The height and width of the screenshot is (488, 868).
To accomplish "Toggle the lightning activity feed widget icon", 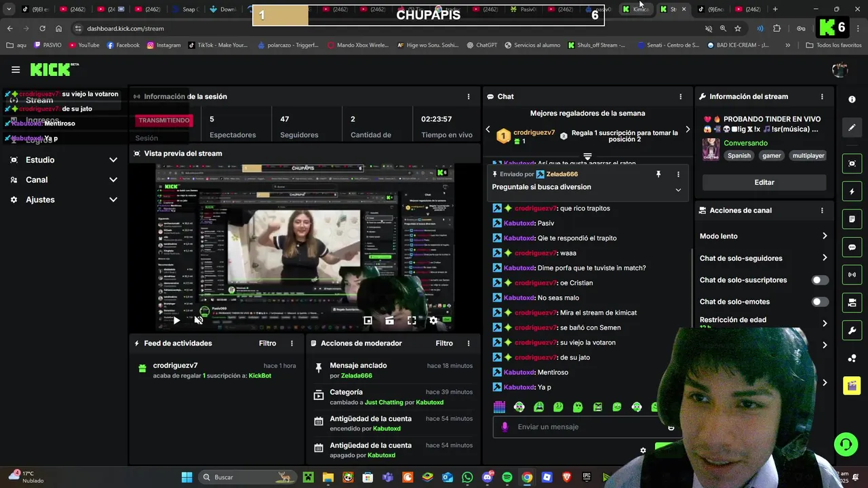I will click(852, 192).
